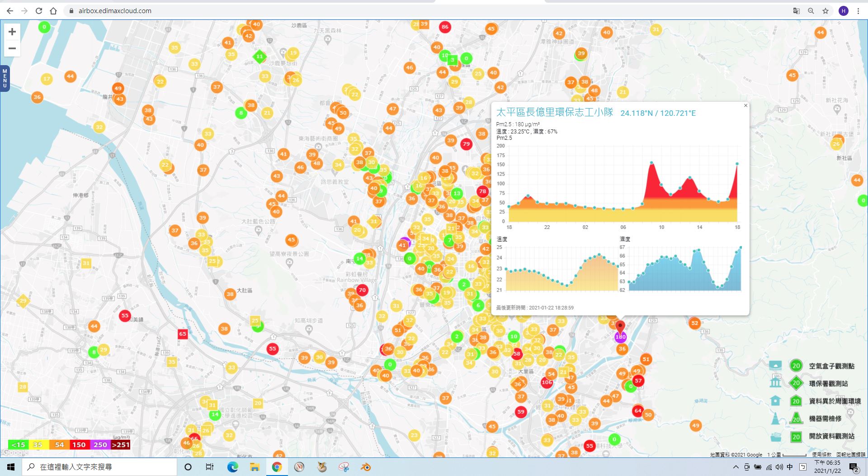Launch Microsoft Edge from the taskbar

coord(232,467)
